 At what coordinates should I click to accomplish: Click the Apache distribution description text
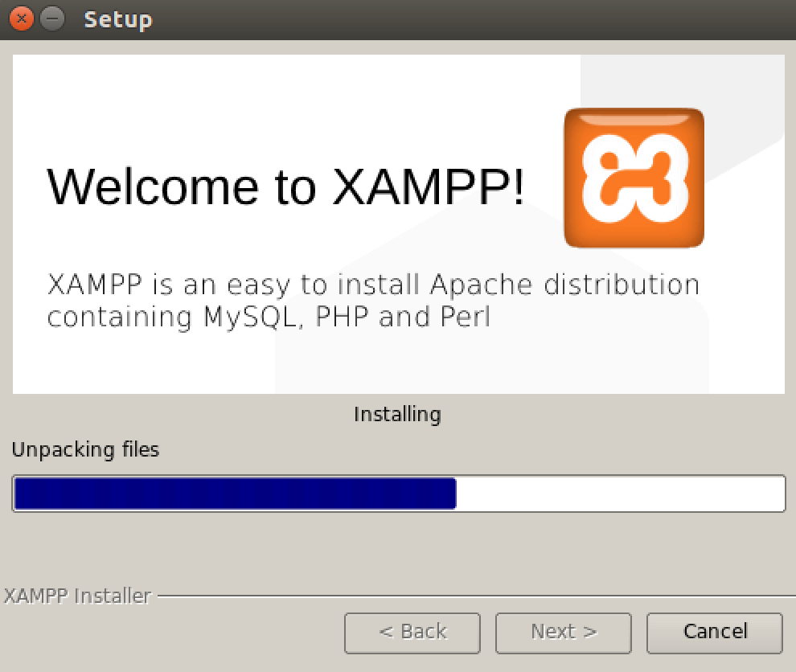pos(374,301)
